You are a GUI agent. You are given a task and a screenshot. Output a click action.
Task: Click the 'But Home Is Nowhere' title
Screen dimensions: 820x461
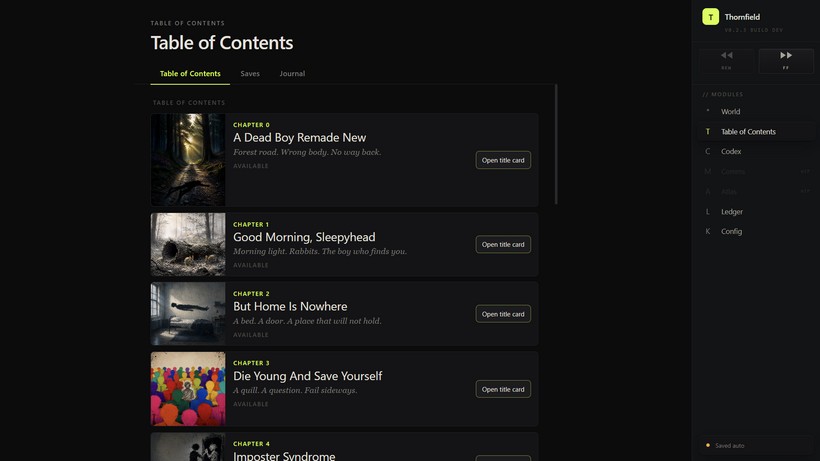[x=290, y=306]
